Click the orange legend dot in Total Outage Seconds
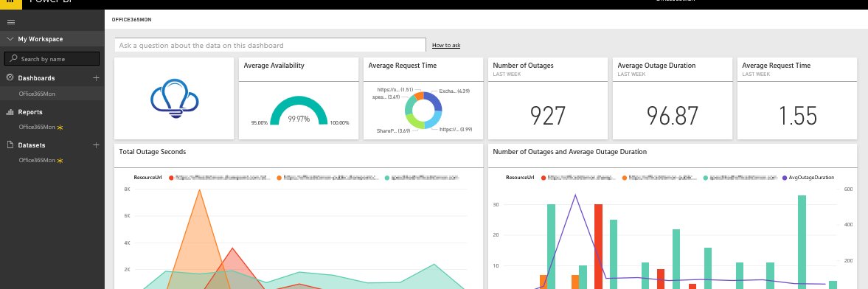The width and height of the screenshot is (868, 289). pos(279,178)
